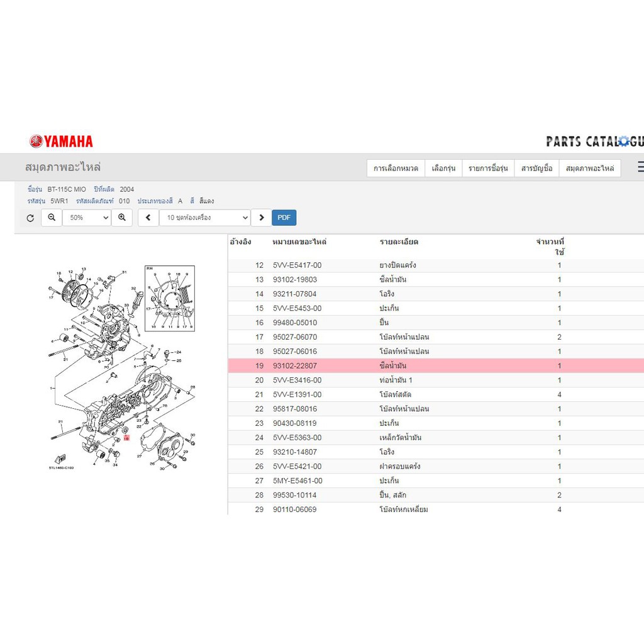
Task: Go to the previous diagram page arrow
Action: pyautogui.click(x=148, y=218)
